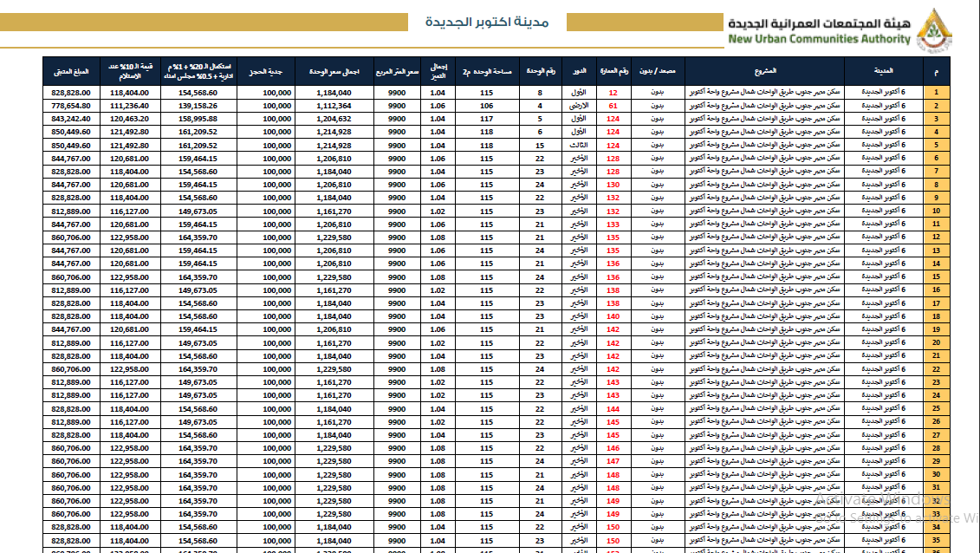The height and width of the screenshot is (553, 980).
Task: Click the 'استكمال الـ20%' column header
Action: pos(198,71)
